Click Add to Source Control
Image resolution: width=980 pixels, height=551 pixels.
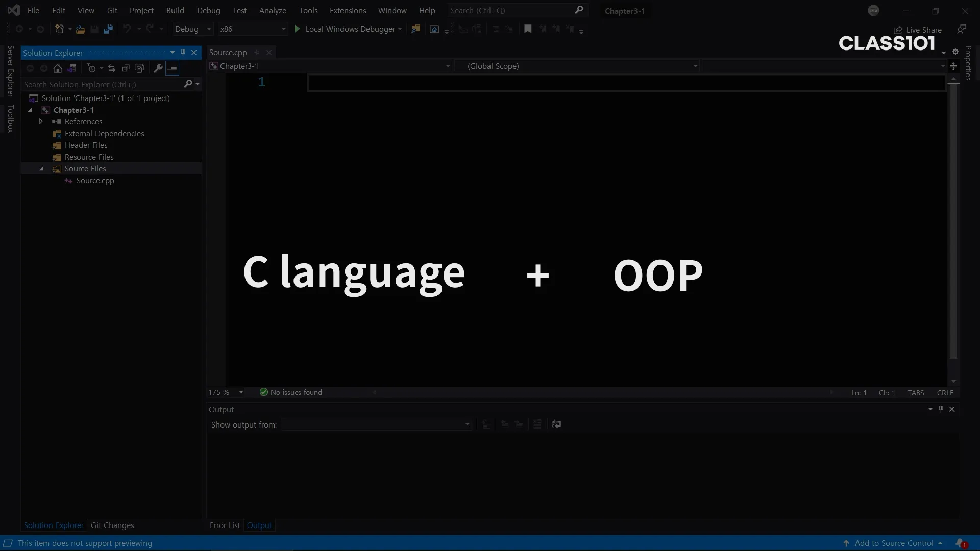pos(894,543)
